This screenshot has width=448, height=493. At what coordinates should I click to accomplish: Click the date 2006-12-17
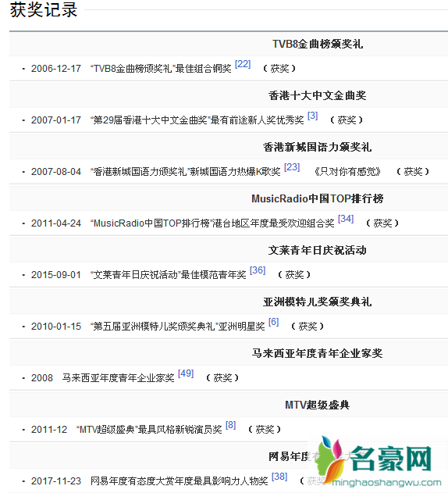pyautogui.click(x=56, y=69)
